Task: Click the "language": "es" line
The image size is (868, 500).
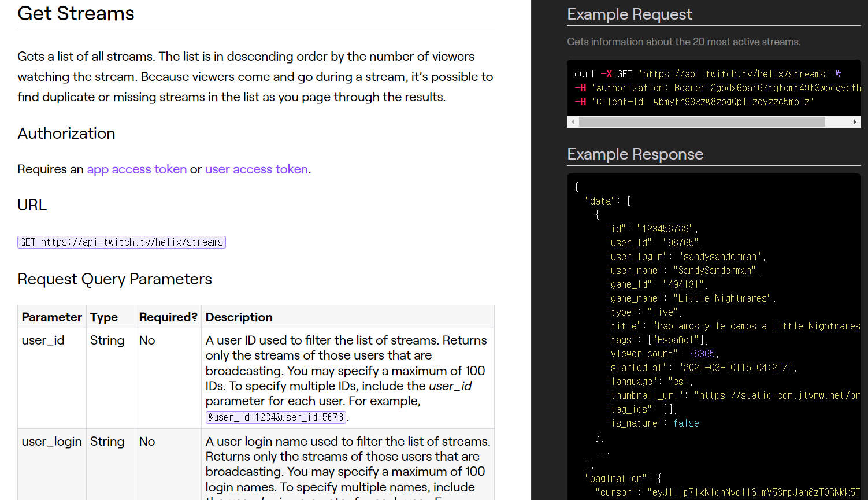Action: click(x=649, y=382)
